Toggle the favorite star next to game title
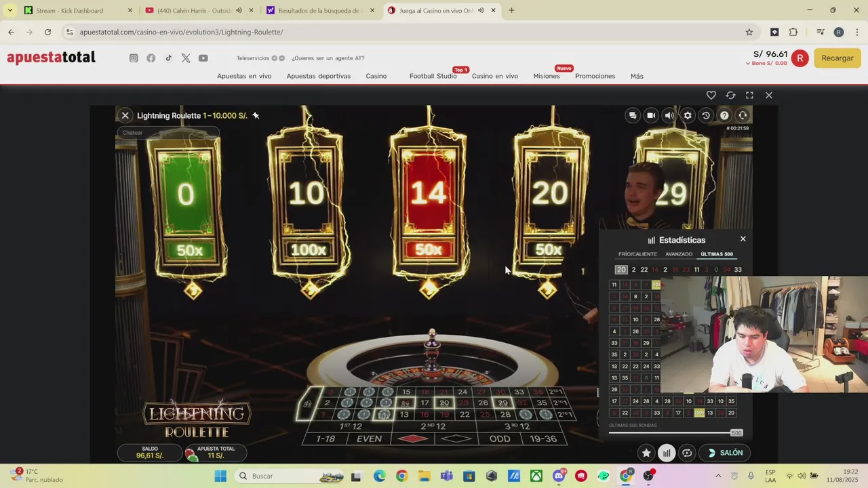Screen dimensions: 868x488 tap(256, 115)
